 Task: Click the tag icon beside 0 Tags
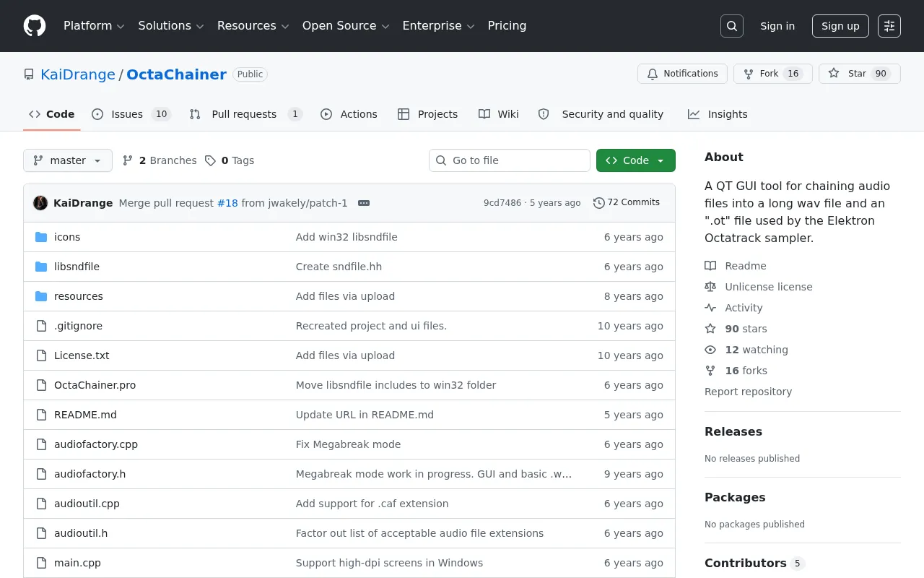(x=210, y=160)
